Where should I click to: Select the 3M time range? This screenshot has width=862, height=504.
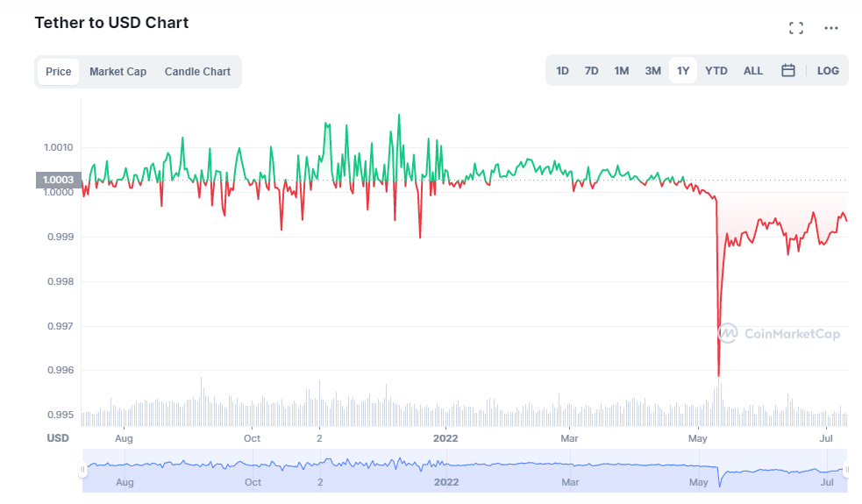coord(652,70)
